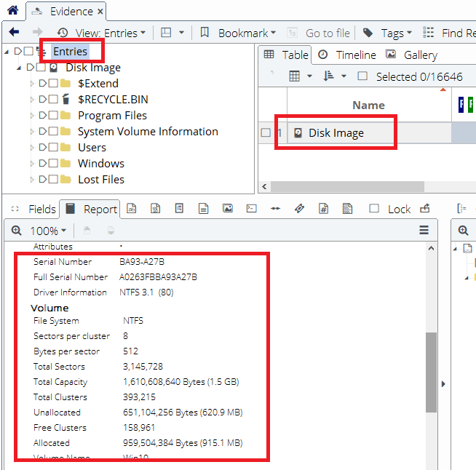
Task: Switch to the Gallery tab
Action: 412,55
